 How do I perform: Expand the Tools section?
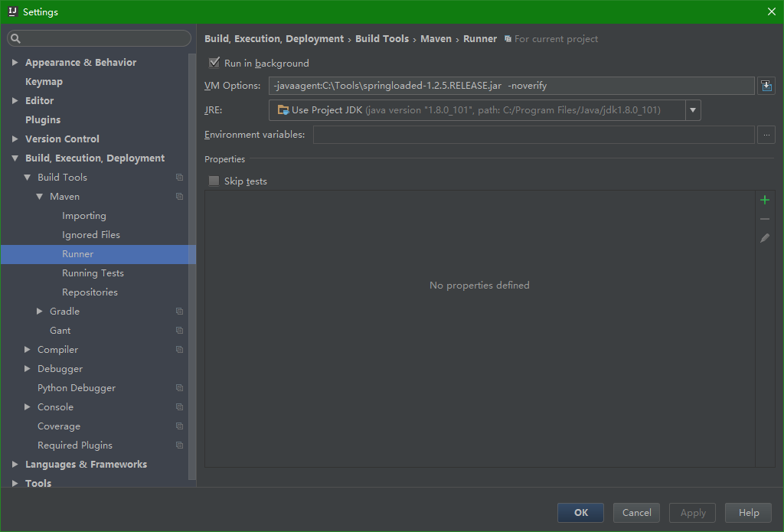[x=15, y=483]
